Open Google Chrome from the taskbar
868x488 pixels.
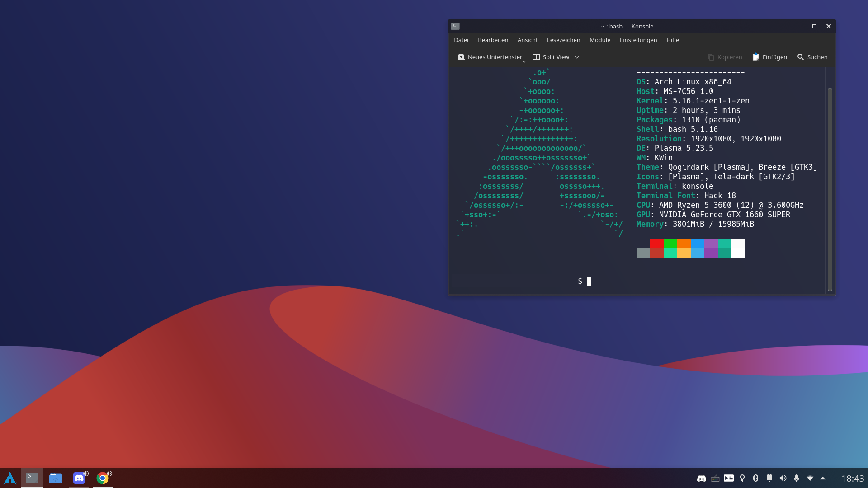[x=103, y=478]
